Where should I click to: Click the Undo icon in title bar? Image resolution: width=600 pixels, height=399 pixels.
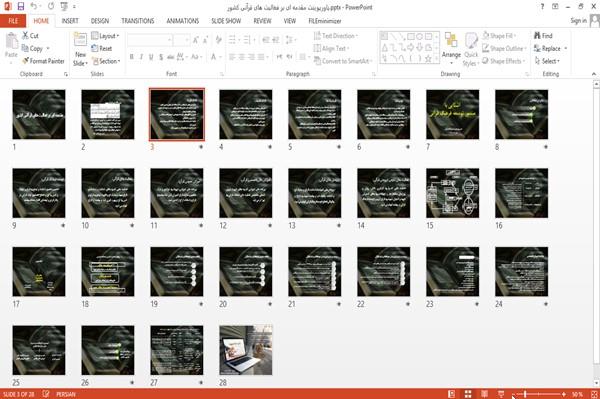(34, 7)
